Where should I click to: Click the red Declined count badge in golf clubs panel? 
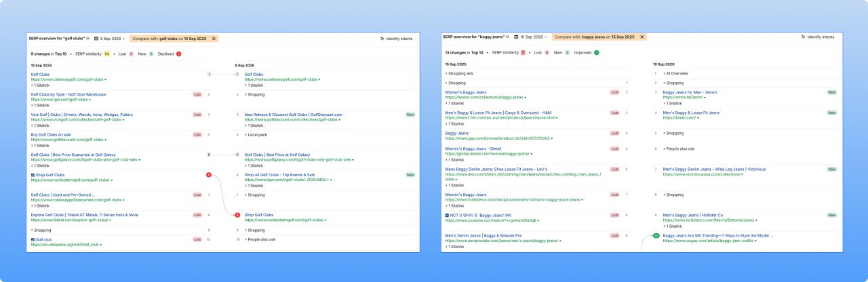[x=179, y=54]
